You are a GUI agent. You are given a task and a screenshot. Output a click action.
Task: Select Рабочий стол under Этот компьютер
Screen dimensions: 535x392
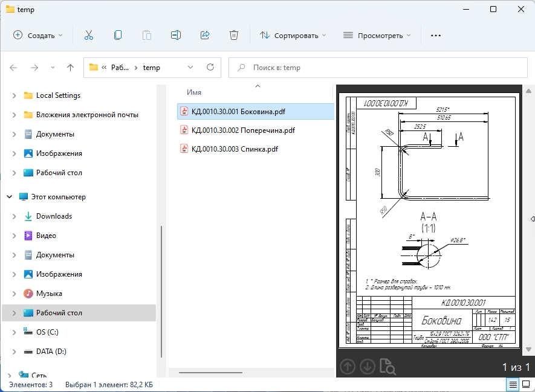79,313
